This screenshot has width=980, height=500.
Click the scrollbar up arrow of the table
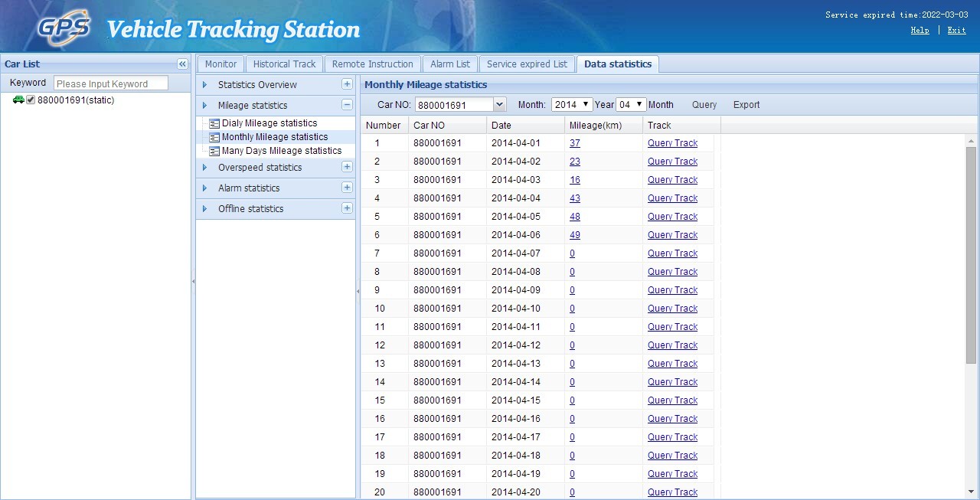(972, 141)
